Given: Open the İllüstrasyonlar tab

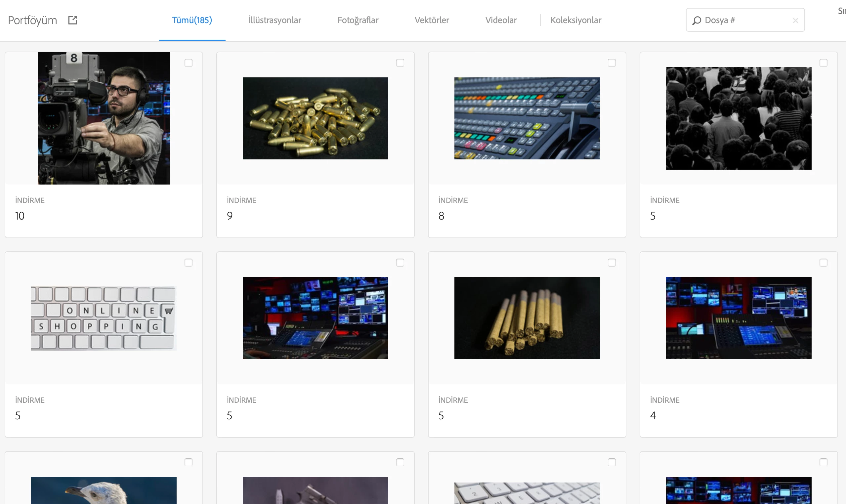Looking at the screenshot, I should [x=275, y=20].
